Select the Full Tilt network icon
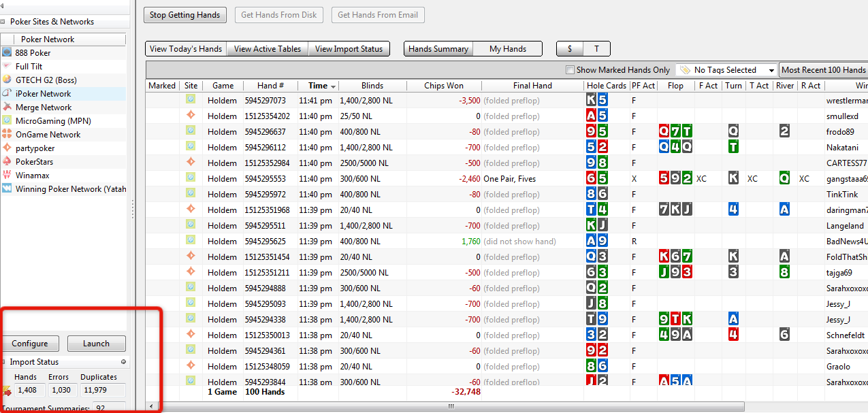Viewport: 868px width, 413px height. (x=7, y=66)
